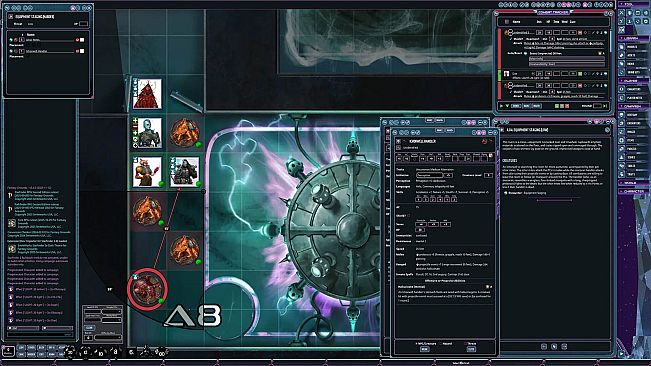Image resolution: width=651 pixels, height=366 pixels.
Task: Select the fox character token
Action: (x=147, y=171)
